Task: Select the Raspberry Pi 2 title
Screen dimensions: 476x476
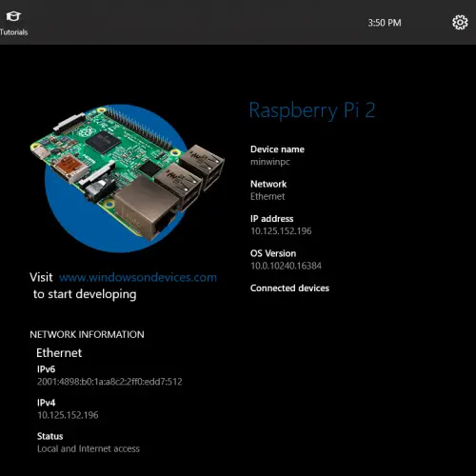Action: (312, 110)
